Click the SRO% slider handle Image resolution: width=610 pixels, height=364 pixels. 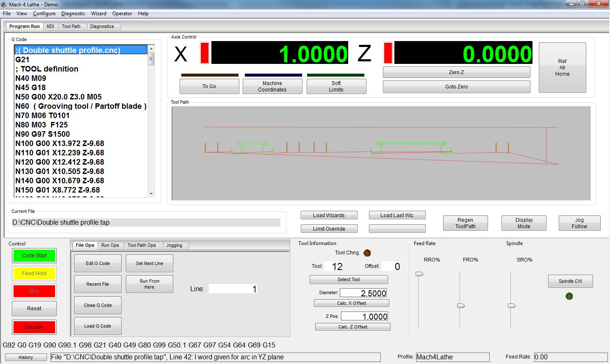click(x=511, y=306)
